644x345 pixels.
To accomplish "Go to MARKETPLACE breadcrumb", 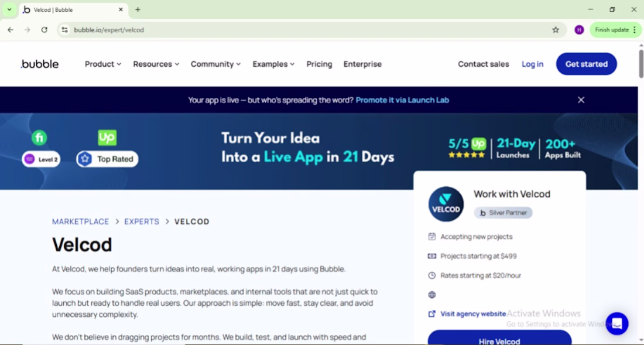I will pos(81,222).
